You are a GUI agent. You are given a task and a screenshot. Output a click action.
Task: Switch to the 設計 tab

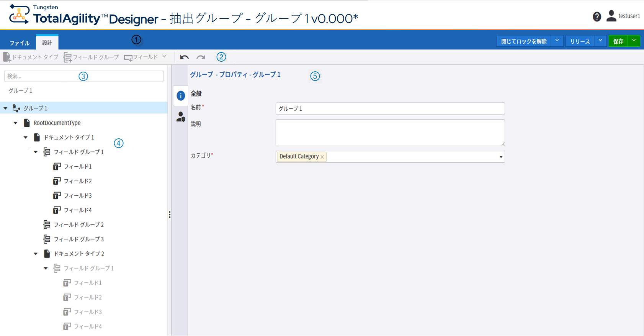point(47,43)
